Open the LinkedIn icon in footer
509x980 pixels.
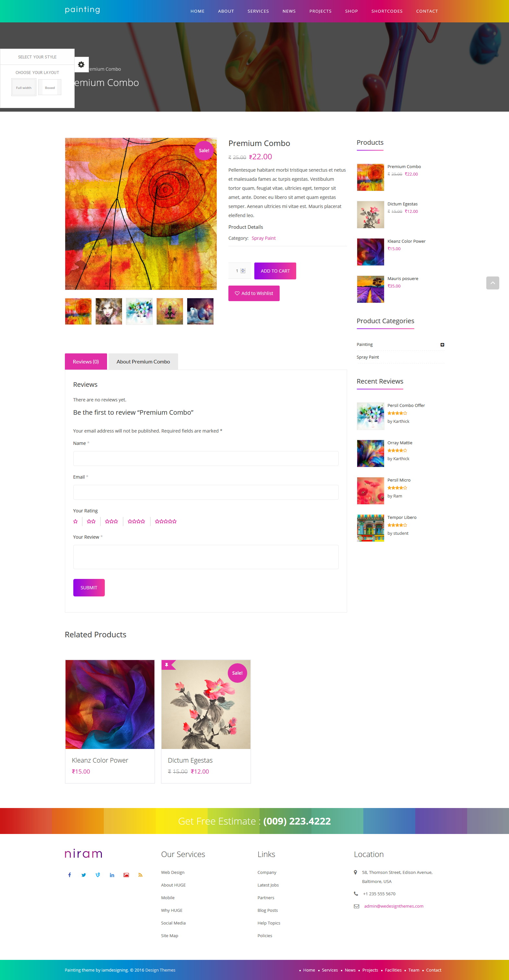(x=112, y=875)
